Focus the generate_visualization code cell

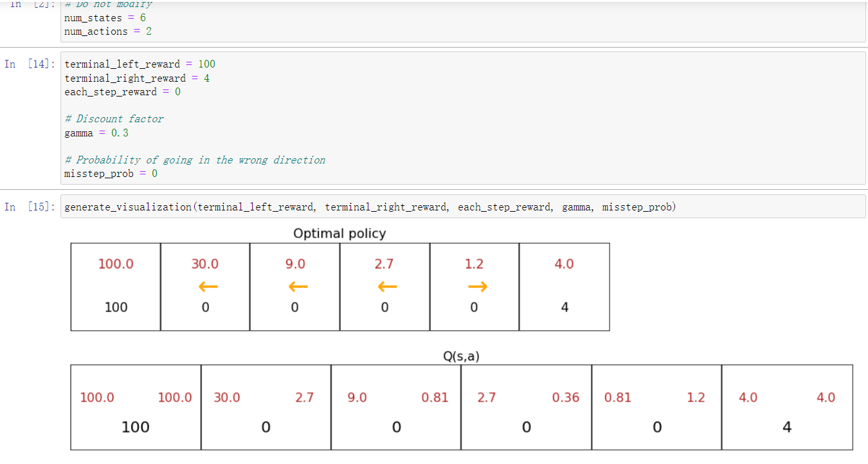coord(463,207)
